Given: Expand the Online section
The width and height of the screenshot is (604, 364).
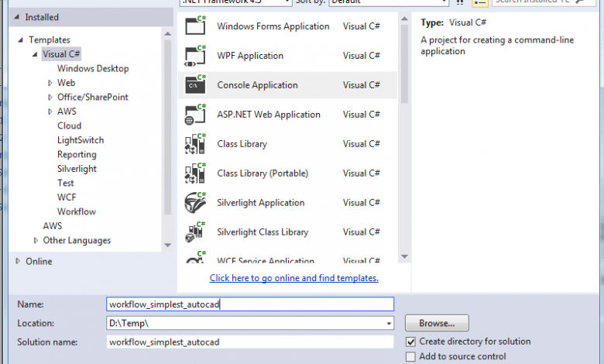Looking at the screenshot, I should (x=18, y=261).
